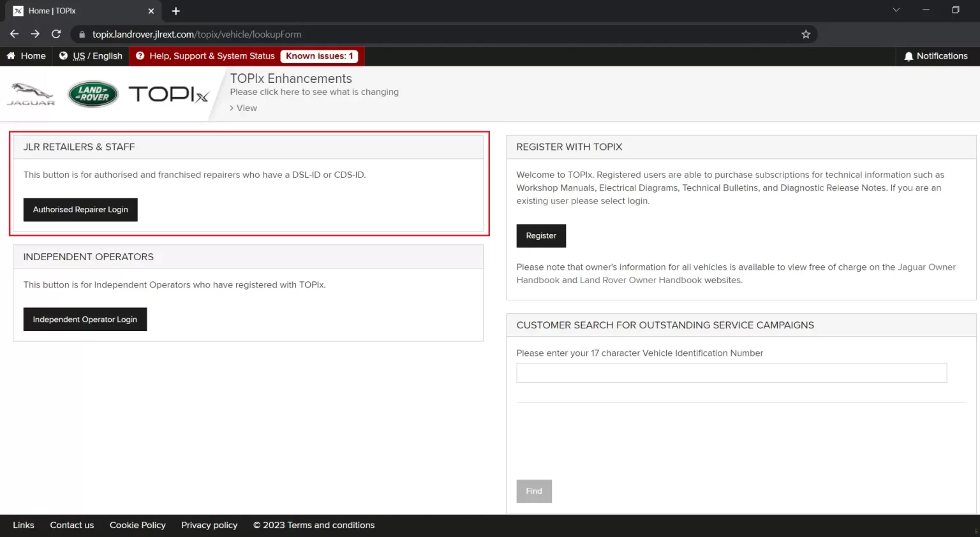Select the Home | TOPIx browser tab
Screen dimensions: 980x537
(84, 11)
